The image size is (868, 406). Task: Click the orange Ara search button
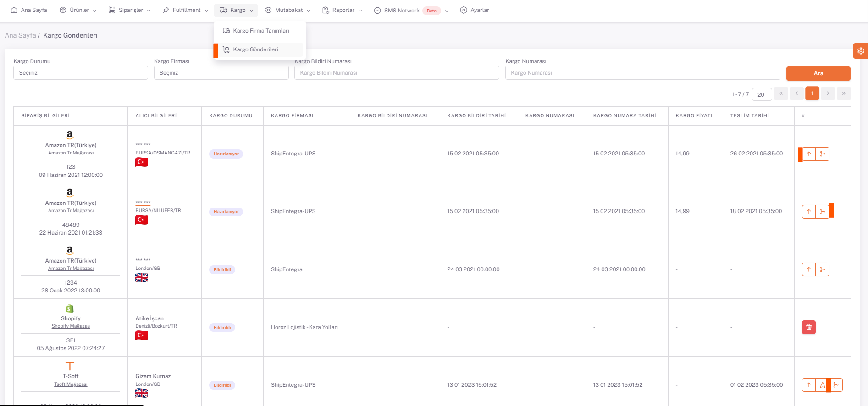[x=818, y=73]
